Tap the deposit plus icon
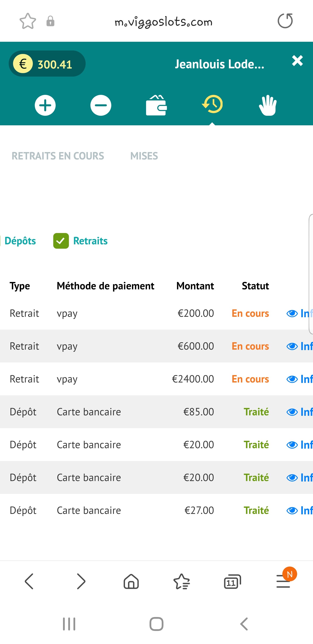The height and width of the screenshot is (644, 313). point(45,105)
